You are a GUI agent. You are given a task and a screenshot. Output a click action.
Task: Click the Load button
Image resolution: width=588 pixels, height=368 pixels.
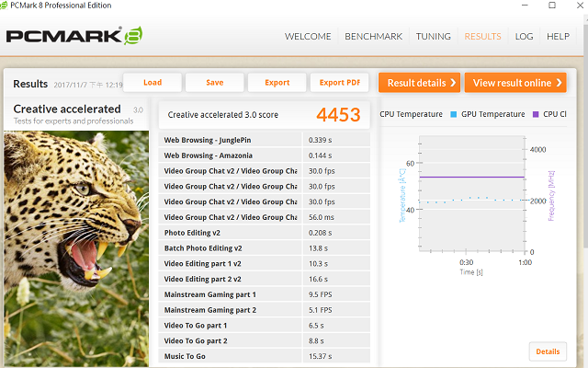[x=153, y=82]
